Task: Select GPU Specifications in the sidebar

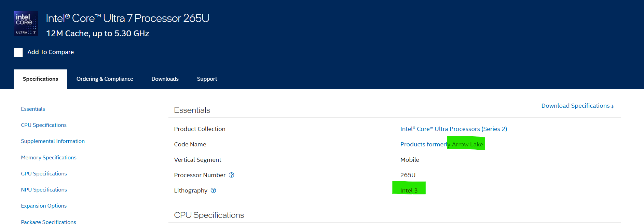Action: (x=44, y=174)
